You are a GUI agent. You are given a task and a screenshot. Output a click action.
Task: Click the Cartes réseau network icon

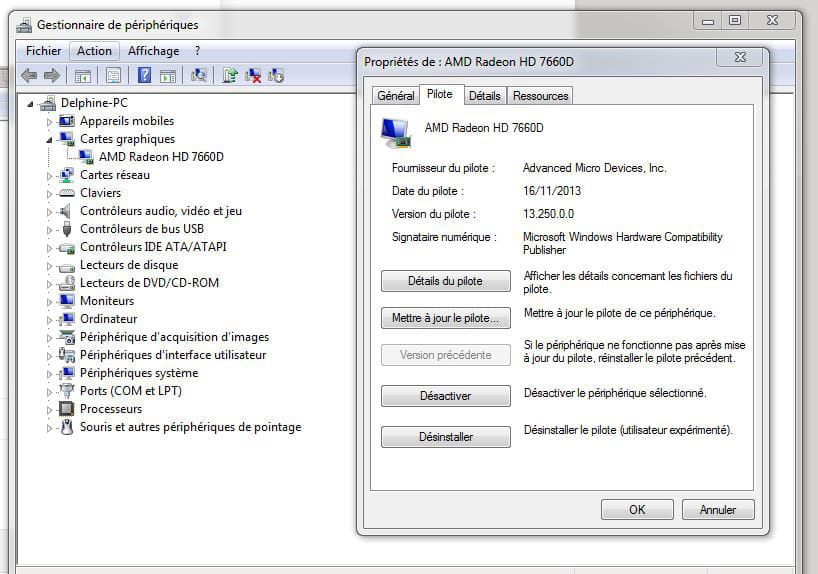66,175
